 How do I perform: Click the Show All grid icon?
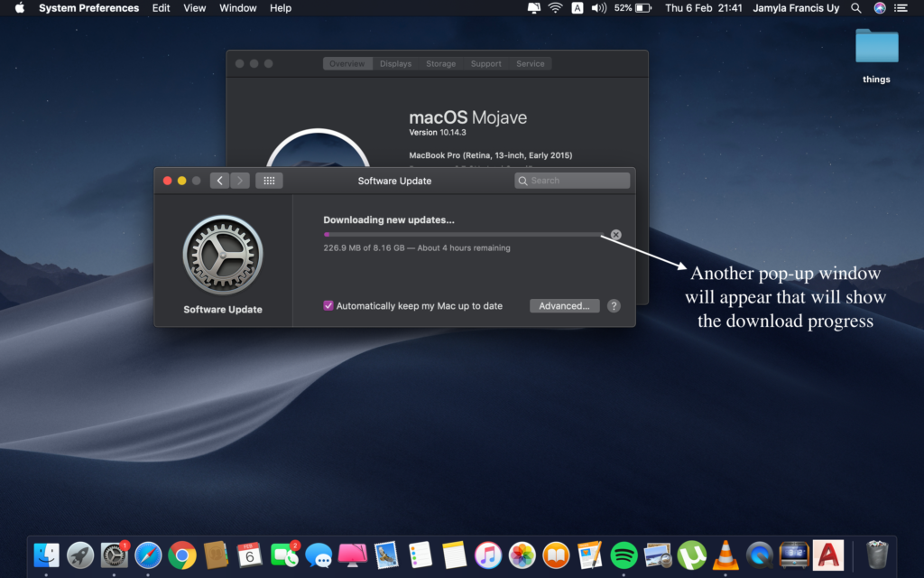click(x=269, y=181)
